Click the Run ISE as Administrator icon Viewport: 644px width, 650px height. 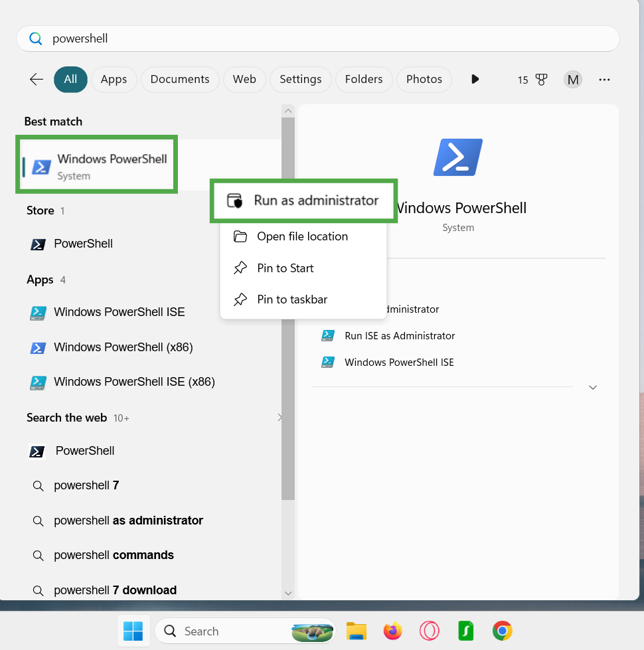click(x=328, y=335)
